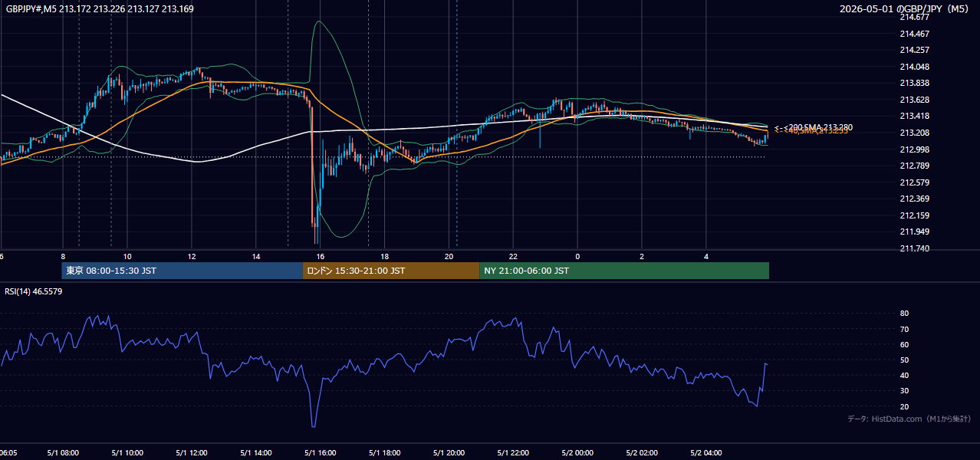Click price axis value 213.838
Viewport: 980px width, 460px height.
(x=914, y=83)
